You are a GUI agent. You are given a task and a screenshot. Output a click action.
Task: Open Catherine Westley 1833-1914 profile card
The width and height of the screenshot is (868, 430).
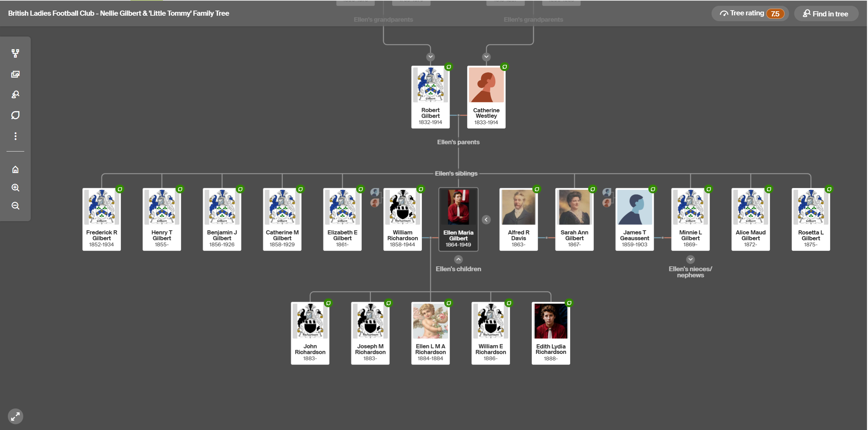[x=486, y=97]
